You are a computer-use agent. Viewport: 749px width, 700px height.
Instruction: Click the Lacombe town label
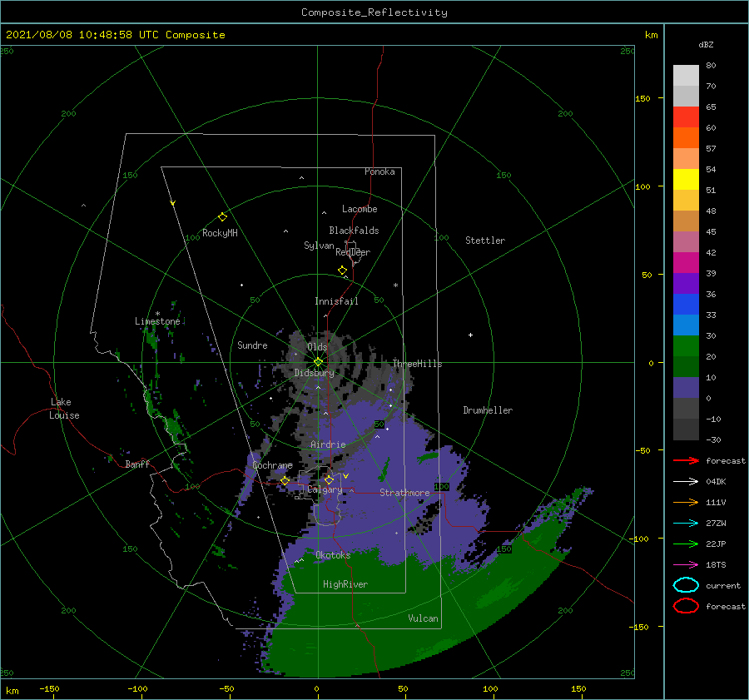[360, 209]
